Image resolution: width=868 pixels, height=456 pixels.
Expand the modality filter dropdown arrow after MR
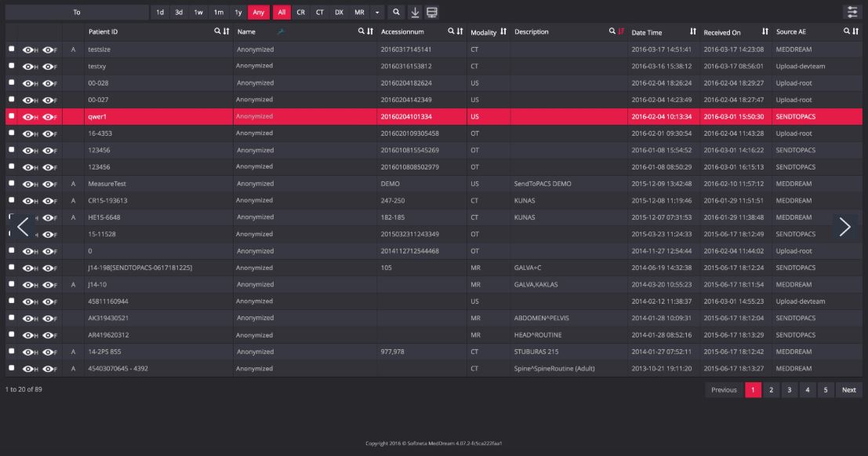click(x=376, y=12)
